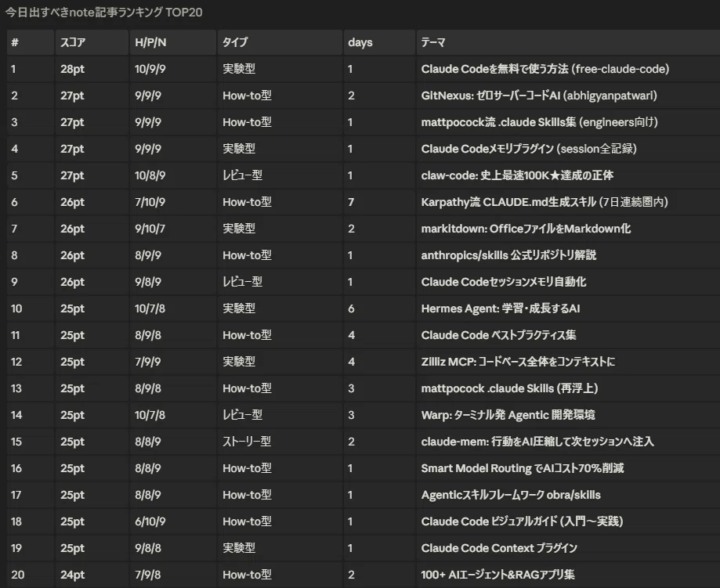Click Smart Model Routing でAIコスト70%削減 cell
The height and width of the screenshot is (588, 720).
(568, 469)
